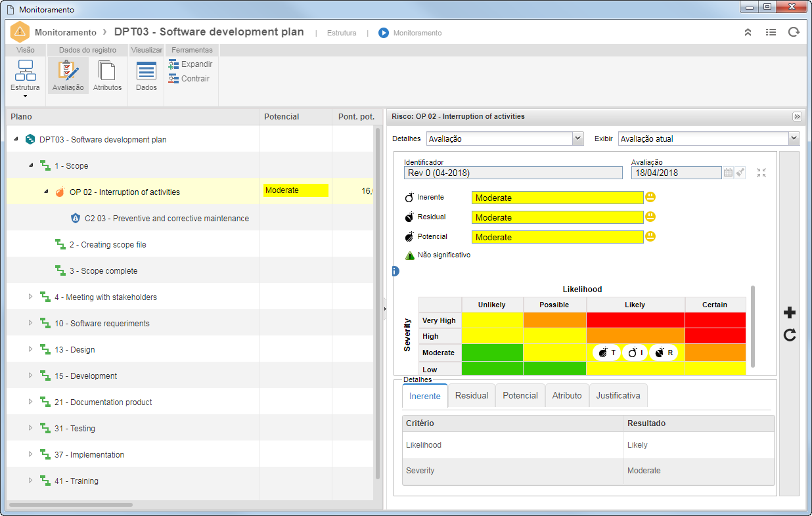812x516 pixels.
Task: Click the tree's horizontal scrollbar
Action: coord(71,505)
